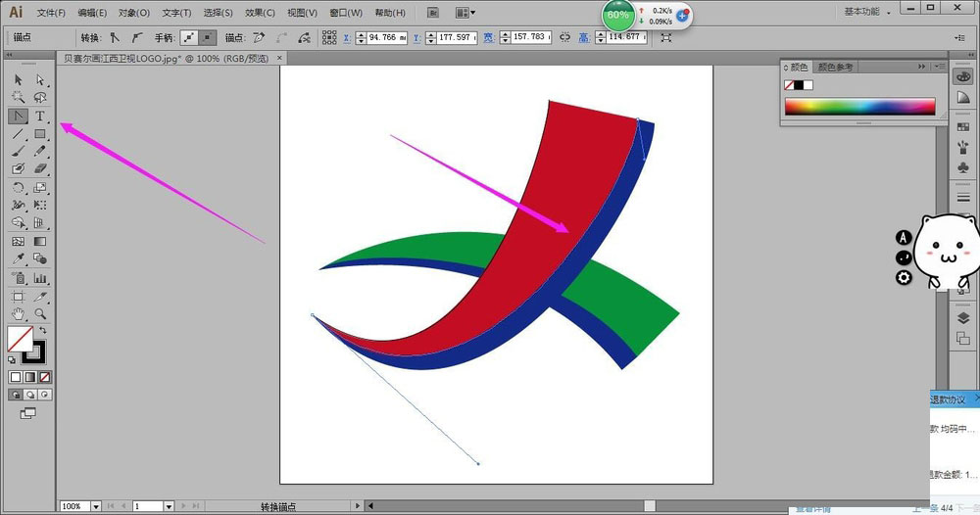Swap fill and stroke colors

43,330
